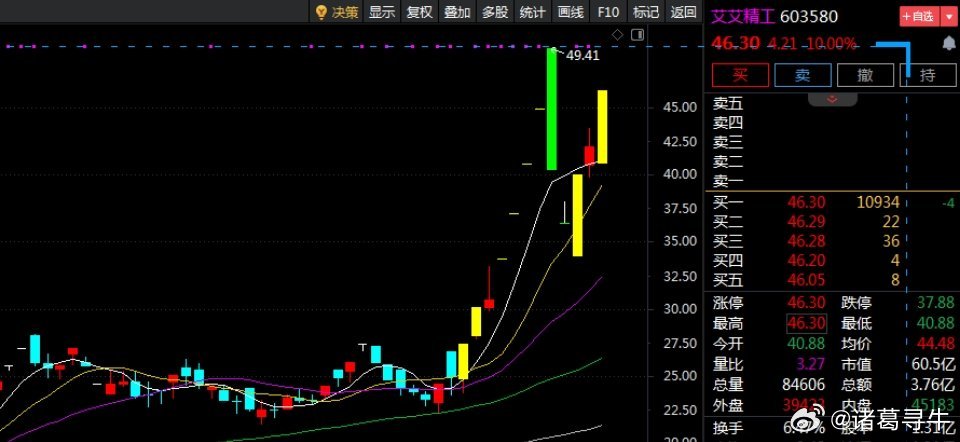
Task: Click 返回 to go back
Action: [x=683, y=12]
